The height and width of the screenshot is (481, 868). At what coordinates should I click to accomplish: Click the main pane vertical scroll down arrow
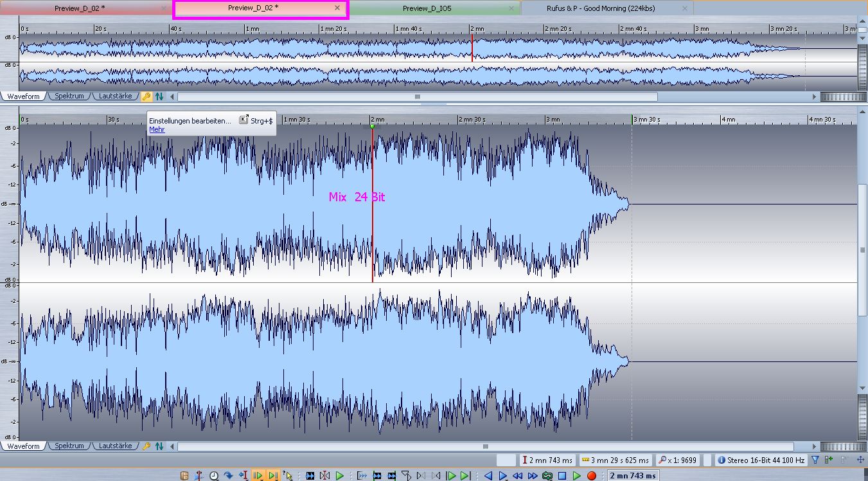[863, 388]
